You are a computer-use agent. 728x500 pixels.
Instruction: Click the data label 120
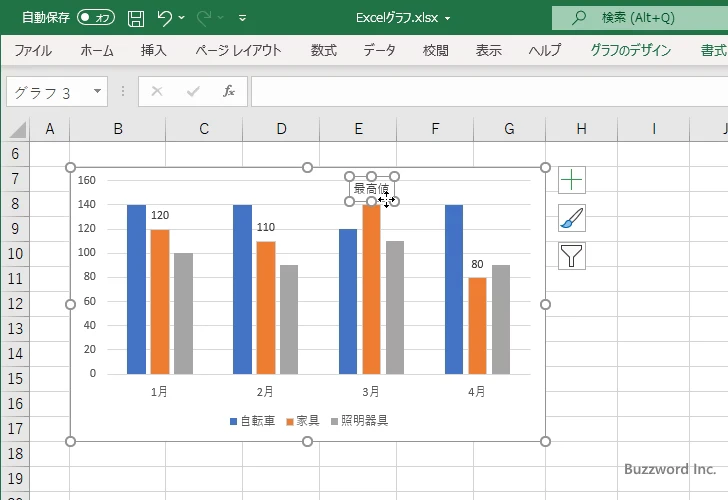point(160,215)
